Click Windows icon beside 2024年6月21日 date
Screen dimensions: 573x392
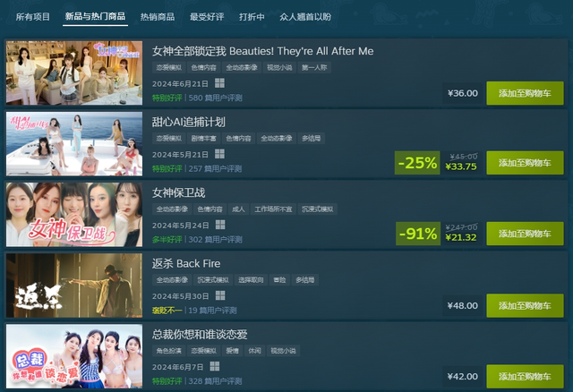tap(219, 83)
